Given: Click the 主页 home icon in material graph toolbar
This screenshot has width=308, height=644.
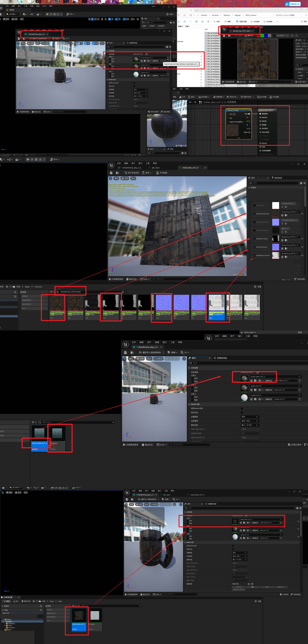Looking at the screenshot, I should tap(181, 97).
